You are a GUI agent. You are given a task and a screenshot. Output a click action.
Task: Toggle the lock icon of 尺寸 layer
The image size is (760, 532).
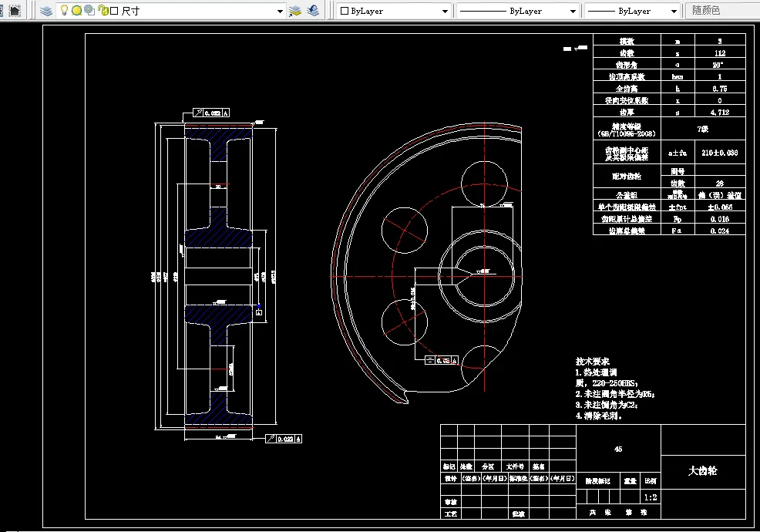click(103, 10)
